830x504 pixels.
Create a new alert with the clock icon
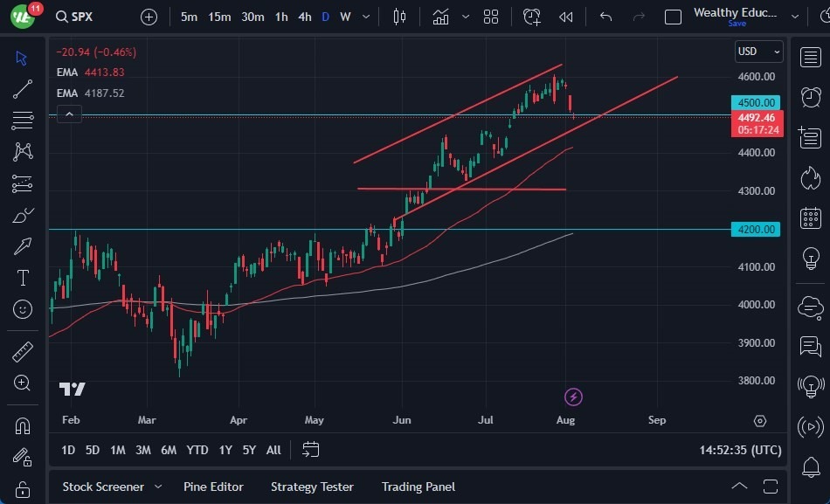[x=531, y=17]
